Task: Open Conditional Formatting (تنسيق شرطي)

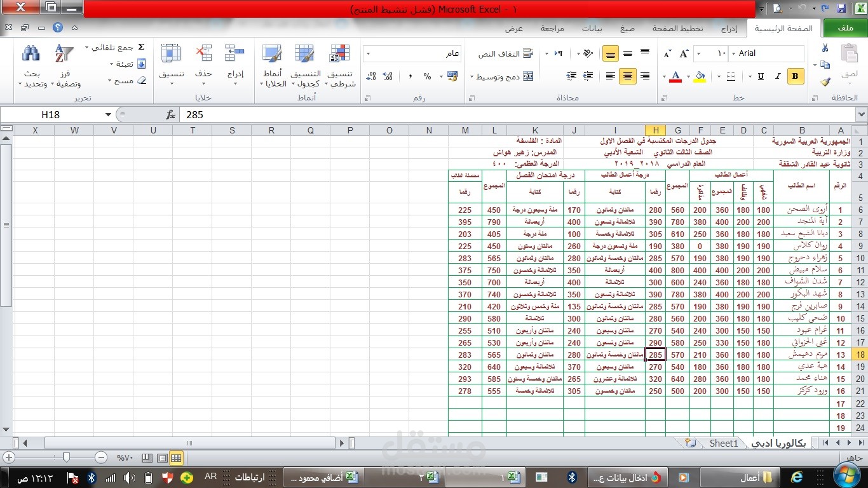Action: point(341,66)
